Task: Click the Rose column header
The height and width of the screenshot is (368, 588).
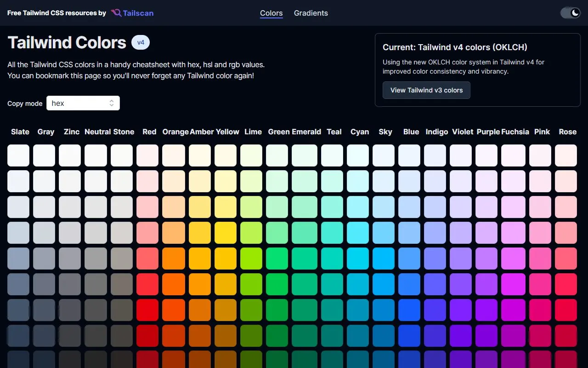Action: tap(568, 132)
